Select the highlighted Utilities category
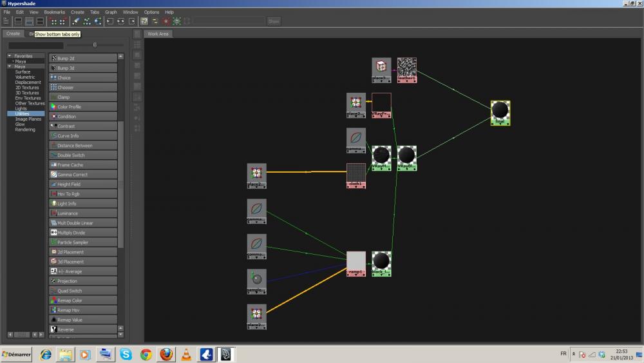Viewport: 644px width, 363px height. 22,114
